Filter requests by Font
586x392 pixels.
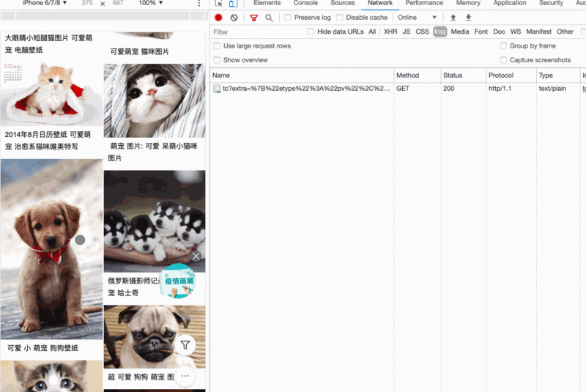click(x=481, y=32)
